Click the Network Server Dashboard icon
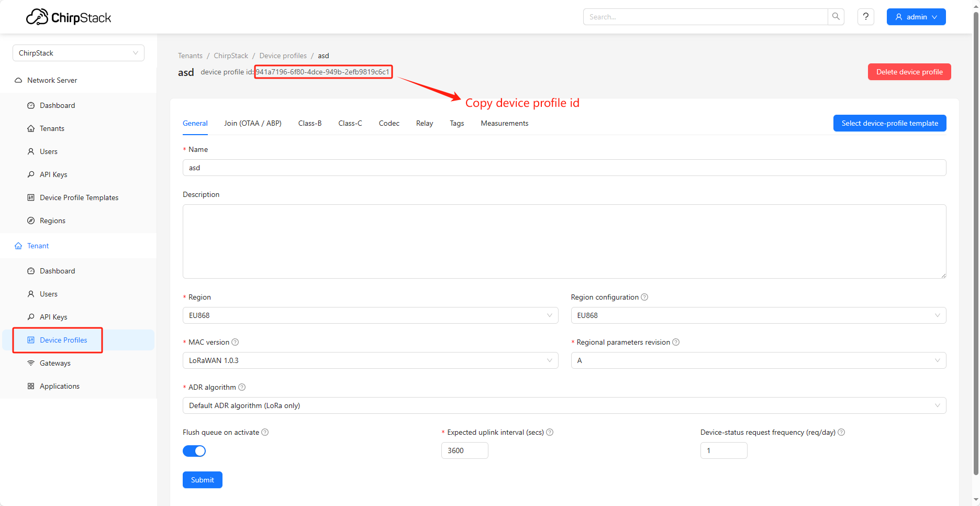The image size is (980, 506). point(31,105)
